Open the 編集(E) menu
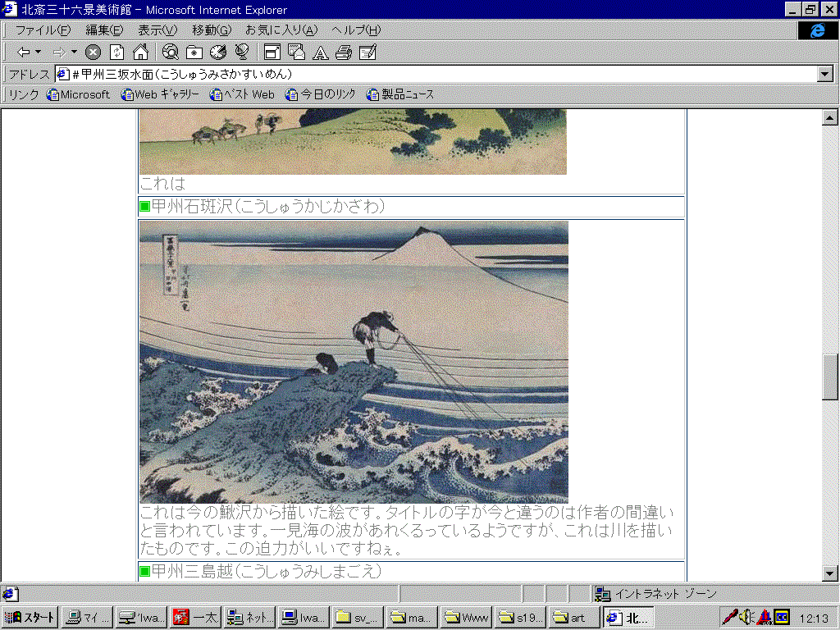Screen dimensions: 840x630 (x=104, y=30)
